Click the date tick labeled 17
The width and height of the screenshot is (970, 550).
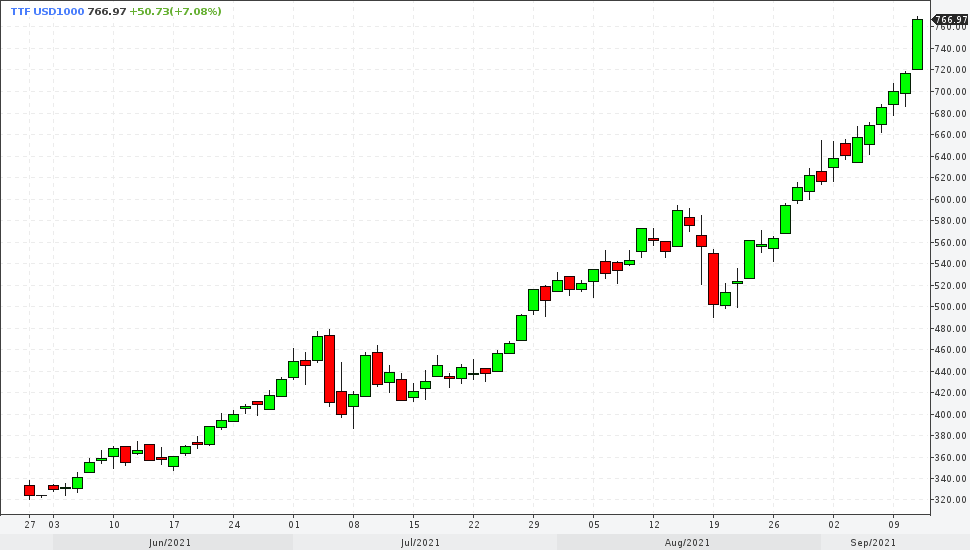point(174,525)
